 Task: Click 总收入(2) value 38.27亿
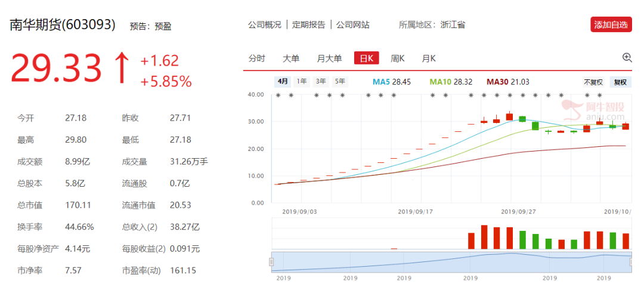pyautogui.click(x=185, y=227)
